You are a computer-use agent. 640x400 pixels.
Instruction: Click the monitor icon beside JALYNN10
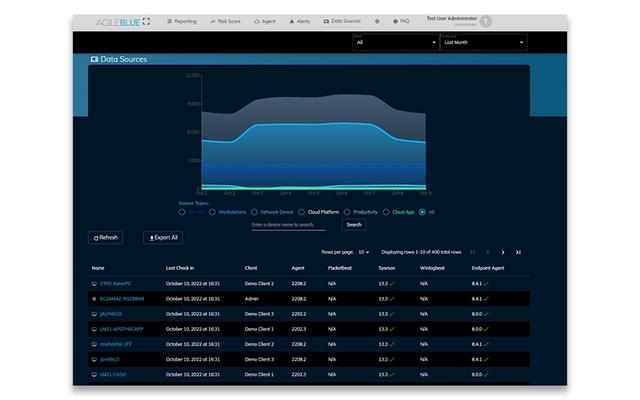tap(95, 313)
